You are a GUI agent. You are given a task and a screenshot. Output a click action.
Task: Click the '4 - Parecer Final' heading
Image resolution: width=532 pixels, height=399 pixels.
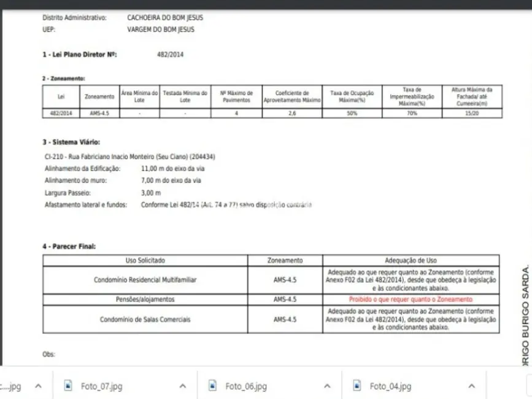coord(69,246)
